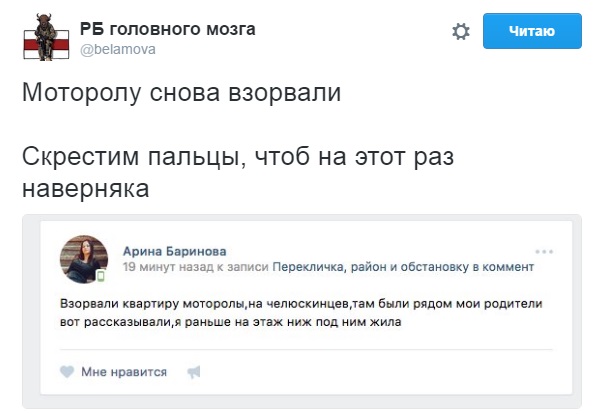609x414 pixels.
Task: Click the Моторолу снова взорвали tweet text
Action: click(182, 96)
